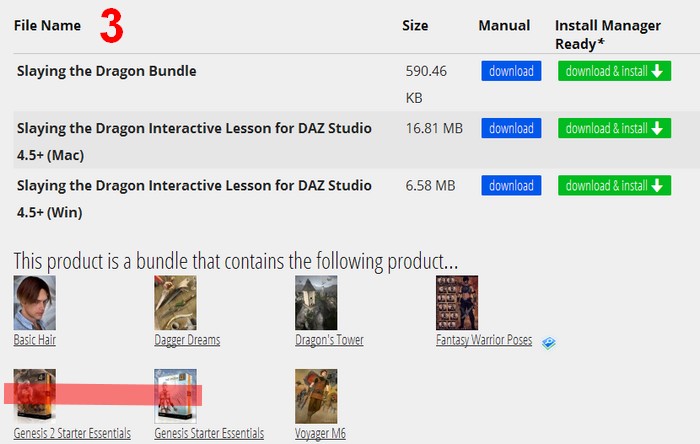Click the Install Manager Ready column header
Screen dimensions: 700x444
click(x=608, y=34)
